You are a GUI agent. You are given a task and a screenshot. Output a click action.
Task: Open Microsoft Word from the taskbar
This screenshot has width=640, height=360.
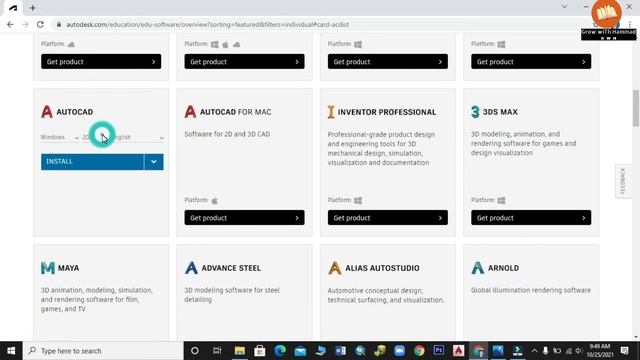tap(340, 351)
